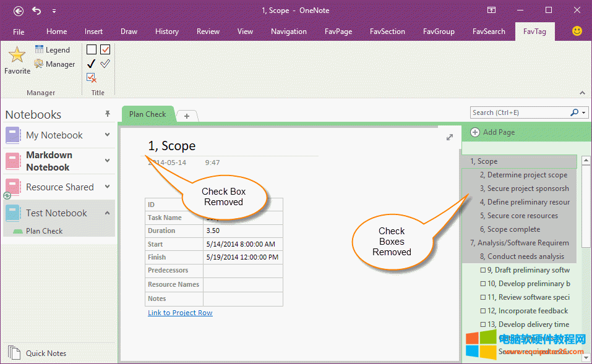This screenshot has height=364, width=592.
Task: Expand the My Notebook sections
Action: tap(108, 135)
